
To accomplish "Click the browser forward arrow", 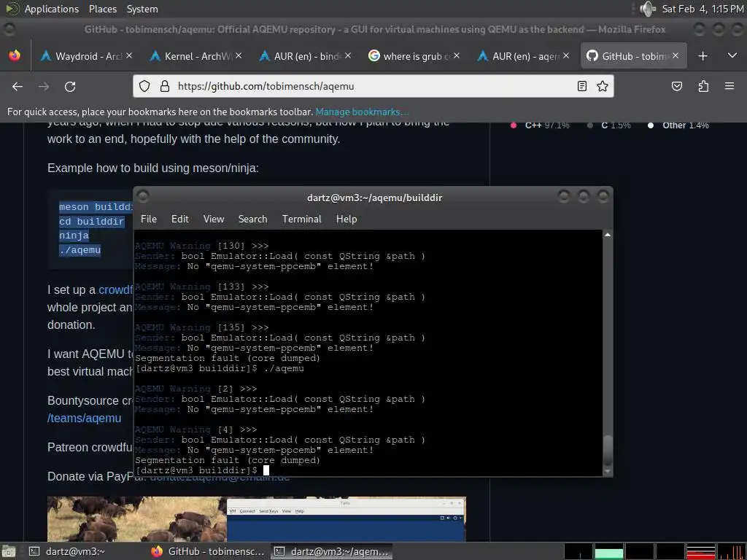I will 44,86.
